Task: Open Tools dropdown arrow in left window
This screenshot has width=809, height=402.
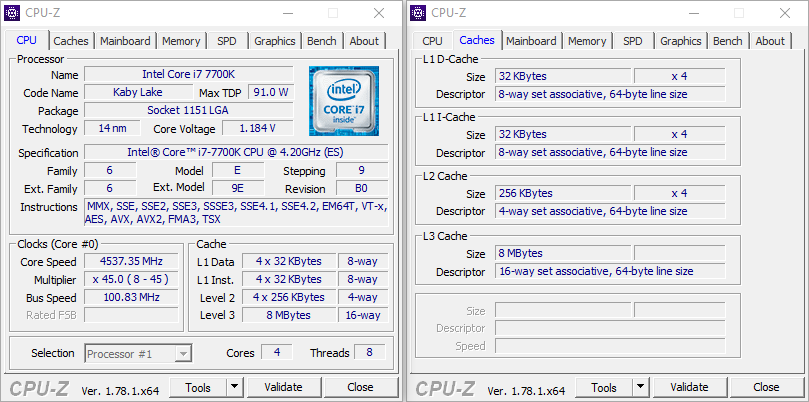Action: click(x=235, y=387)
